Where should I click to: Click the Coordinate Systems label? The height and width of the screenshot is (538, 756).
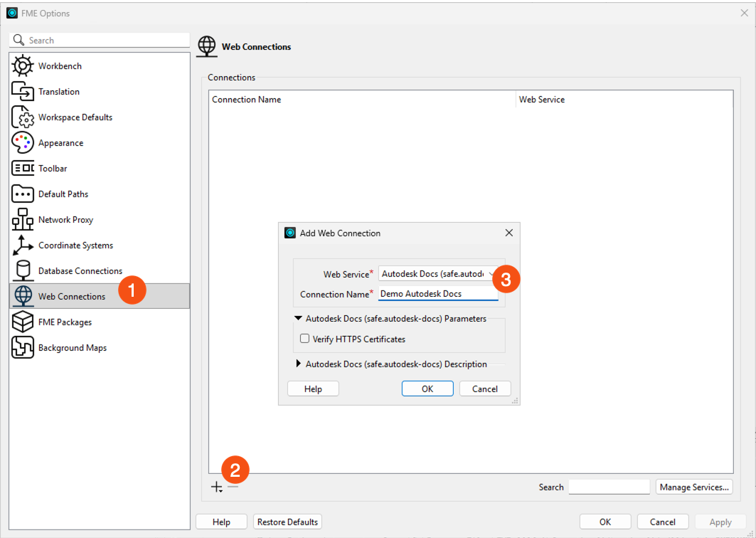pyautogui.click(x=75, y=245)
